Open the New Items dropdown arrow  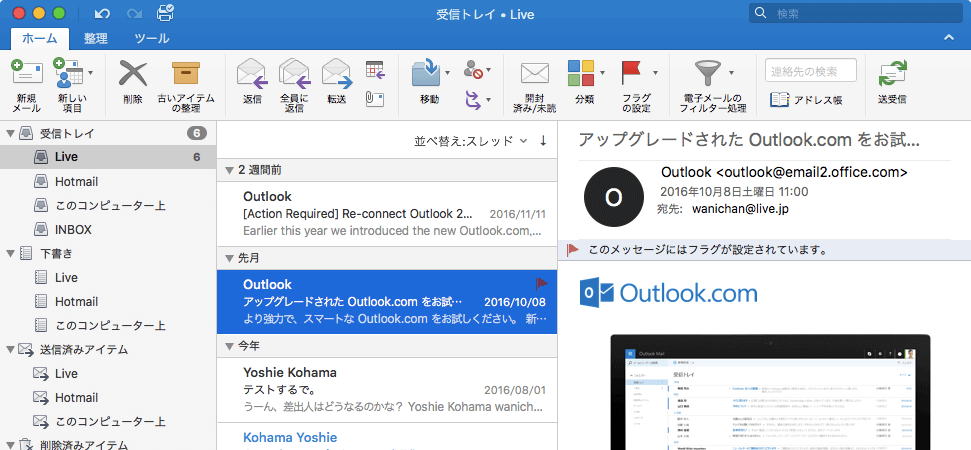click(91, 73)
